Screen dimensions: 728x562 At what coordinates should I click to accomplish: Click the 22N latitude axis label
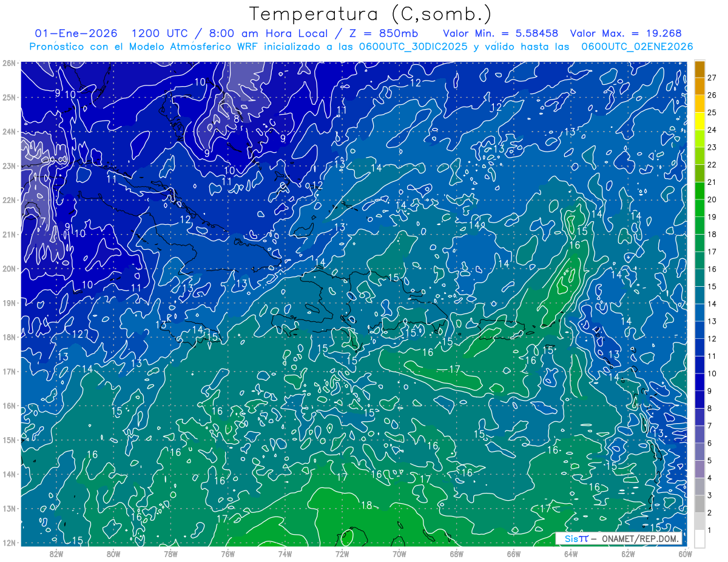click(x=8, y=200)
